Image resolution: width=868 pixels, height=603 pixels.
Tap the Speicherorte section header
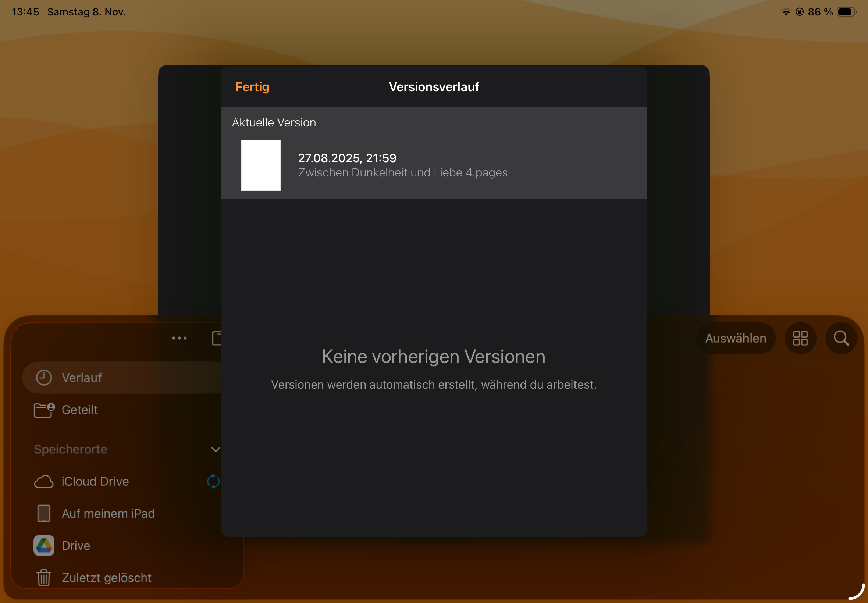click(x=71, y=449)
